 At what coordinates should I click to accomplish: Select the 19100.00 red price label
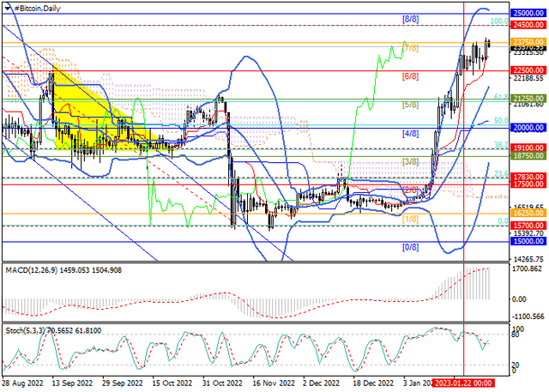pyautogui.click(x=528, y=148)
